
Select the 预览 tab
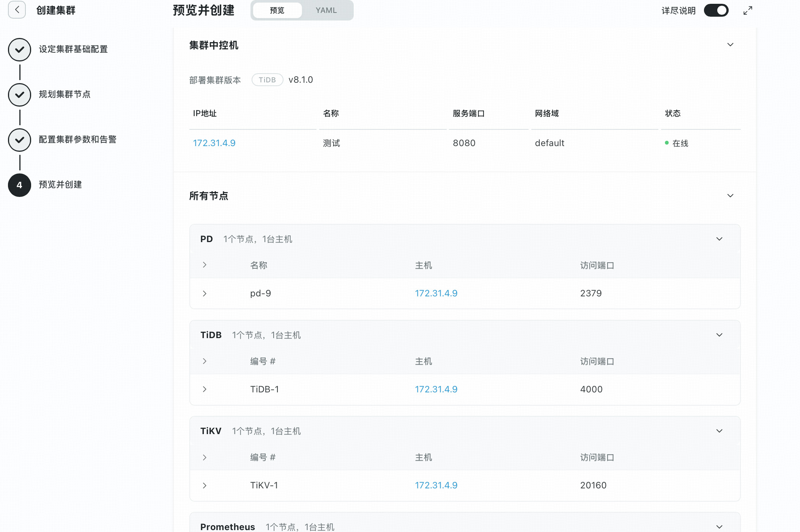277,10
